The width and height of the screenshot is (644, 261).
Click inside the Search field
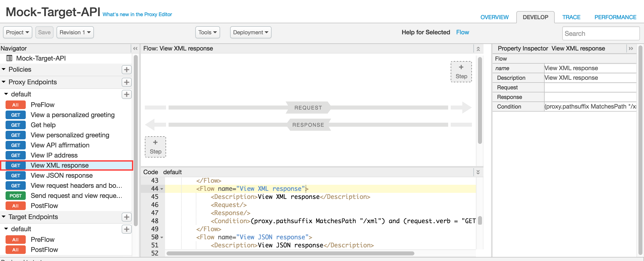[x=601, y=33]
